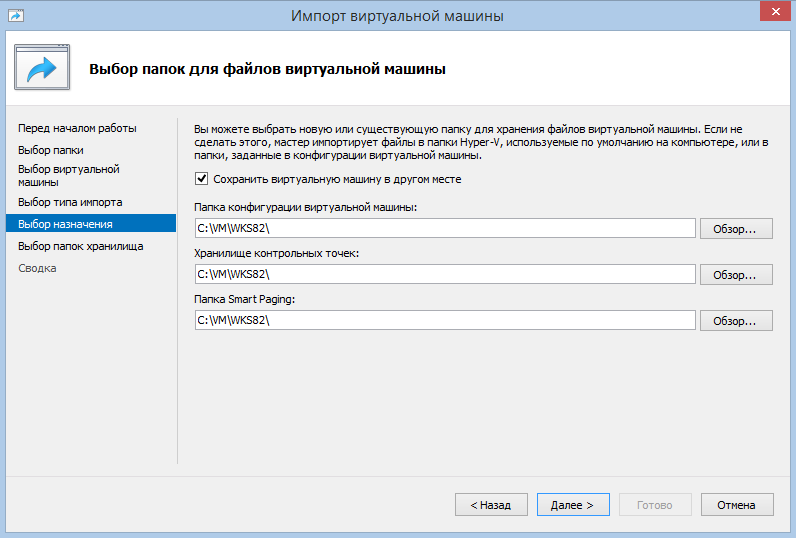Jump to 'Выбор папок хранилища' step
The width and height of the screenshot is (796, 538).
[x=80, y=246]
